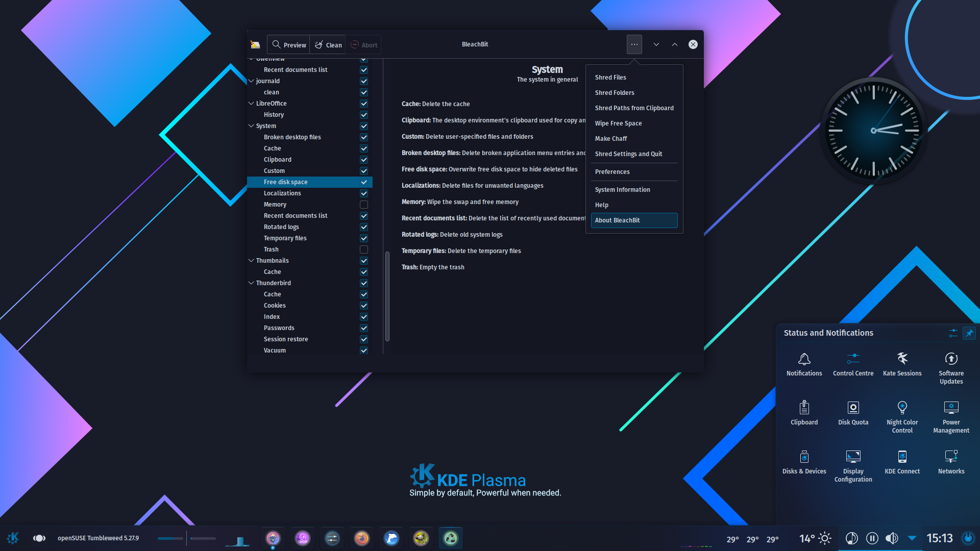Viewport: 980px width, 551px height.
Task: Collapse the LibreOffice tree group
Action: click(251, 104)
